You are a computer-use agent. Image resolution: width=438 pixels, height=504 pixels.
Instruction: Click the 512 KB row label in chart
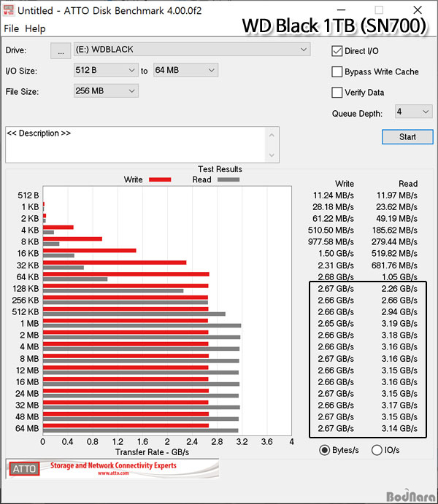point(26,311)
